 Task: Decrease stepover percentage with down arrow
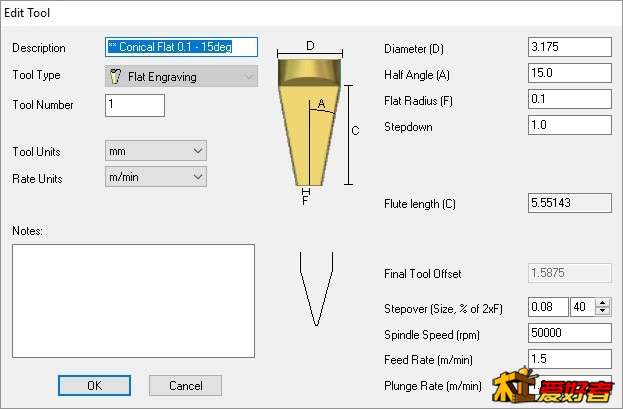click(x=602, y=311)
